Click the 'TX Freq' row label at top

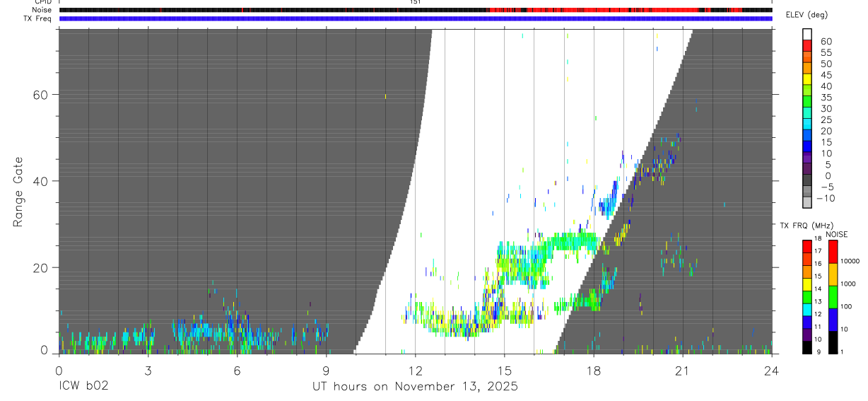(38, 18)
